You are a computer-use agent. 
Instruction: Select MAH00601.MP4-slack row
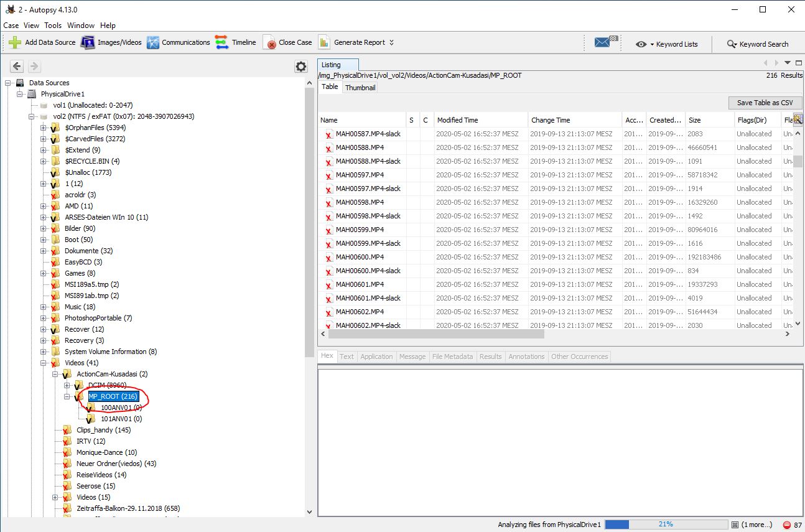coord(556,298)
